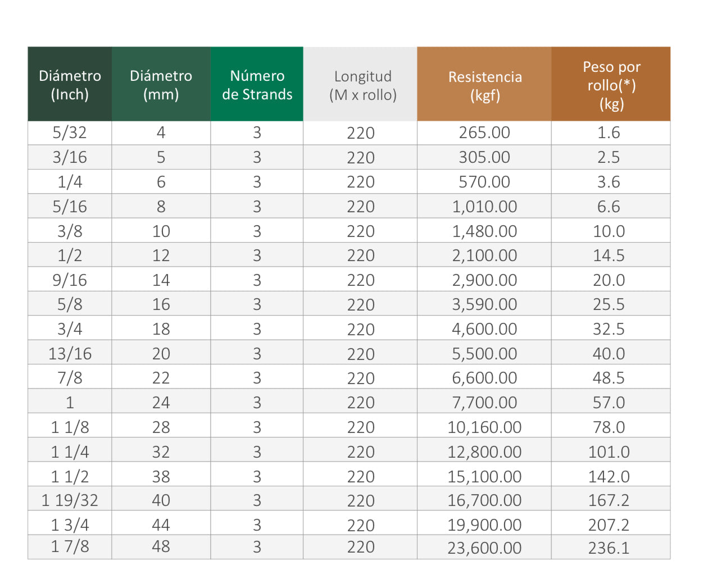The image size is (713, 588).
Task: Click the 23,600.00 resistance value
Action: (484, 548)
